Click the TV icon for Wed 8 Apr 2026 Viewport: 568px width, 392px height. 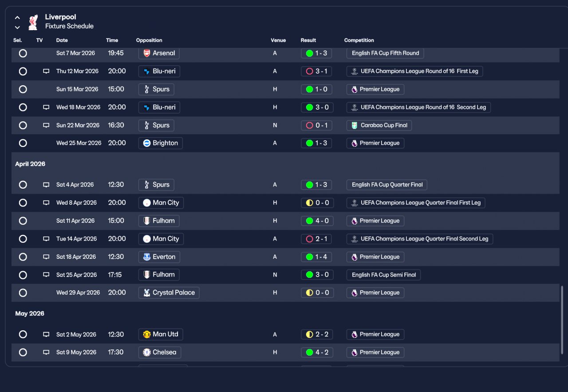[46, 203]
